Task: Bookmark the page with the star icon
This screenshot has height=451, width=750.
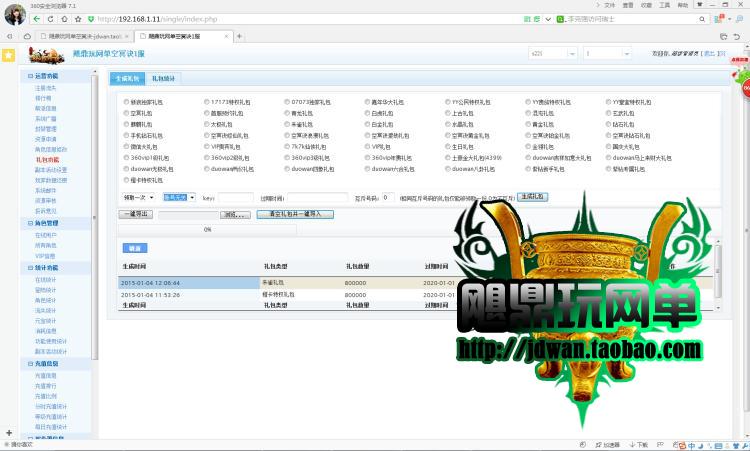Action: pyautogui.click(x=78, y=19)
